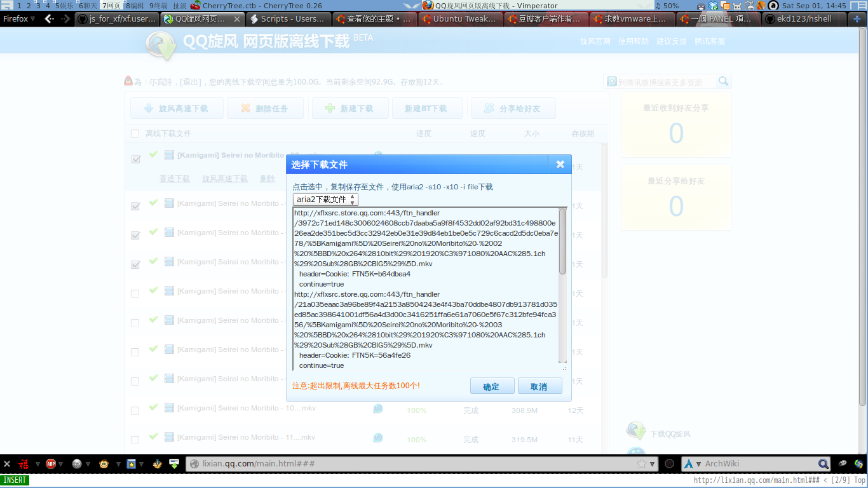This screenshot has height=488, width=868.
Task: Open the address bar history dropdown arrow
Action: pos(653,464)
